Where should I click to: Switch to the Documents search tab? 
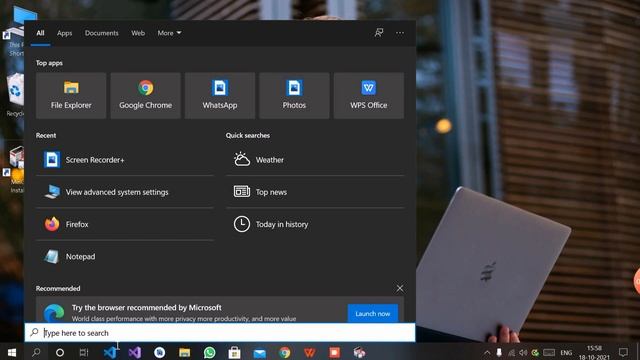click(x=102, y=33)
